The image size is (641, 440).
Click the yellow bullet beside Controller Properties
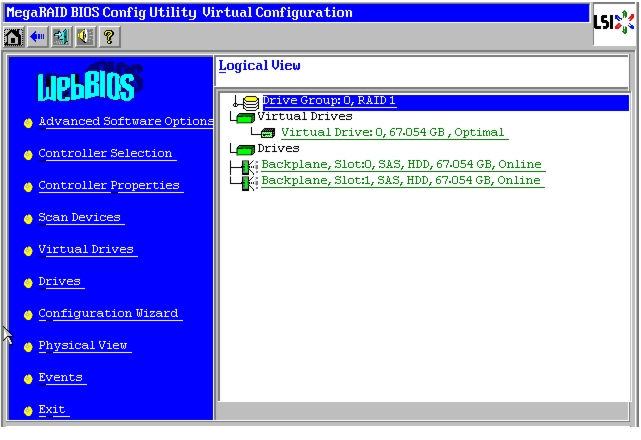(28, 187)
